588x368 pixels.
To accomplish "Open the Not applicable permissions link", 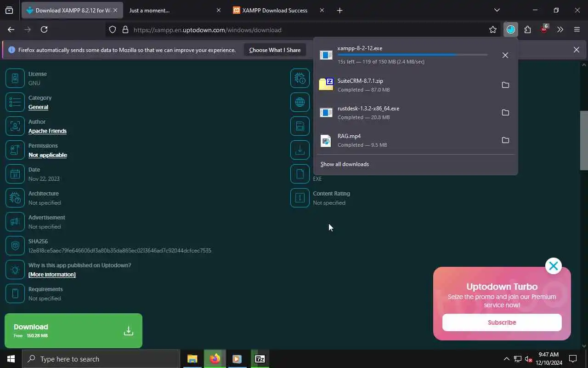I will point(48,155).
